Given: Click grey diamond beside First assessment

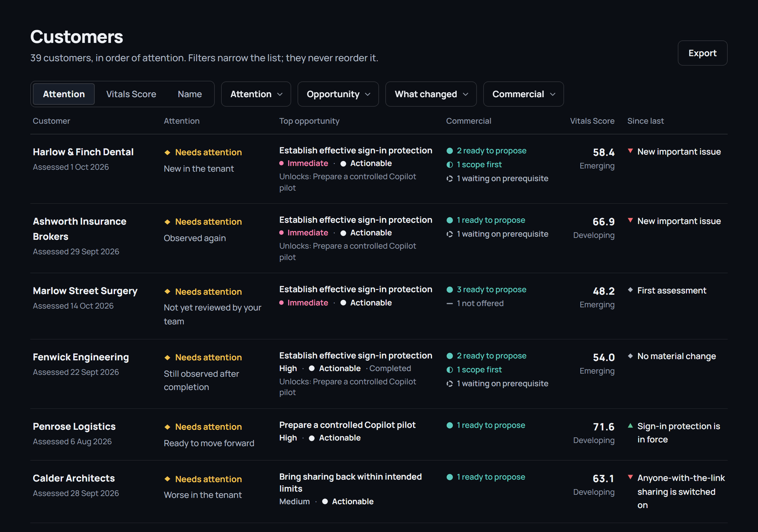Looking at the screenshot, I should point(630,290).
